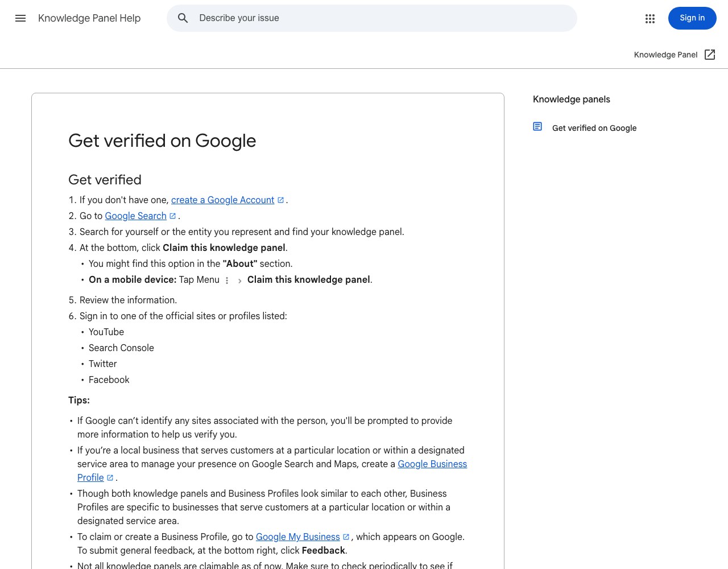
Task: Open the Google apps grid
Action: point(650,18)
